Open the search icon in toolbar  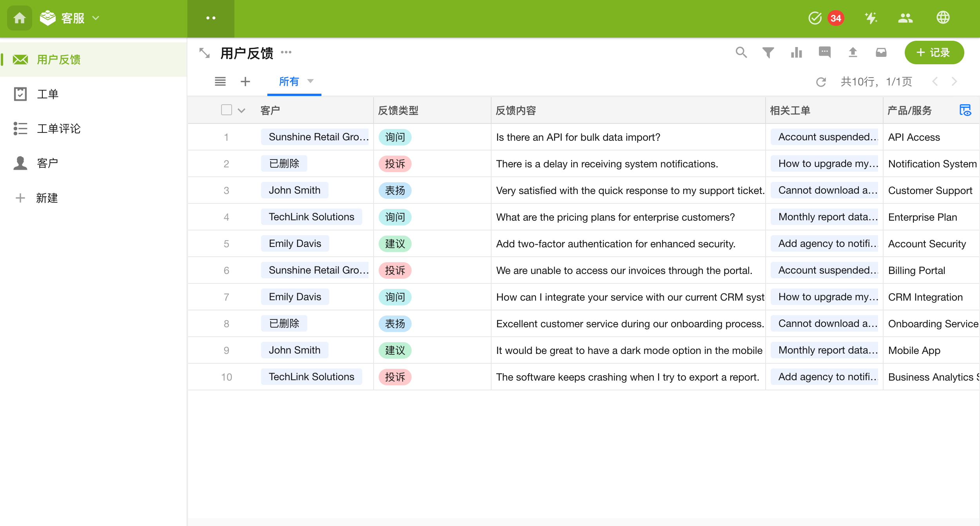741,53
